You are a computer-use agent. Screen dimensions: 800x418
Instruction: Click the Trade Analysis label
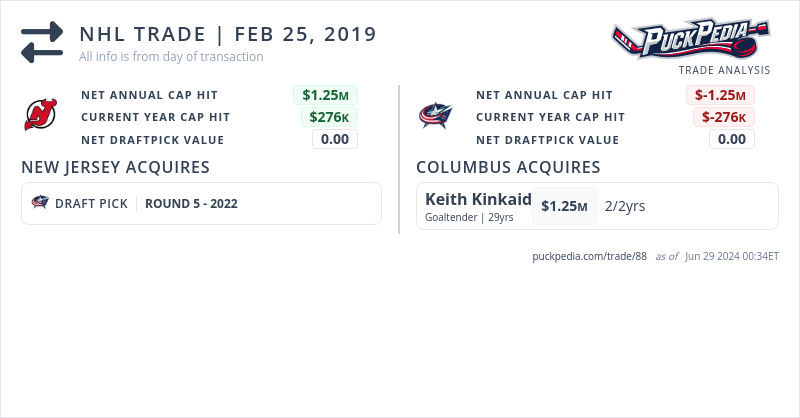724,70
